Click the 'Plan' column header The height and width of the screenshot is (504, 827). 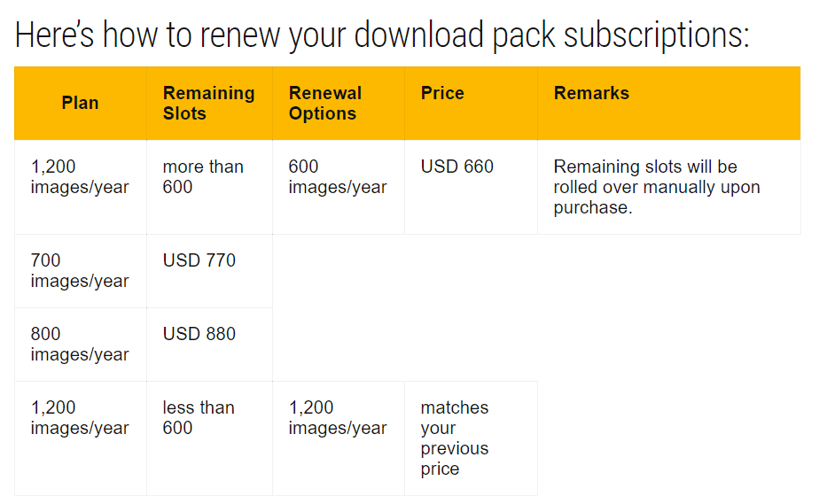coord(80,103)
